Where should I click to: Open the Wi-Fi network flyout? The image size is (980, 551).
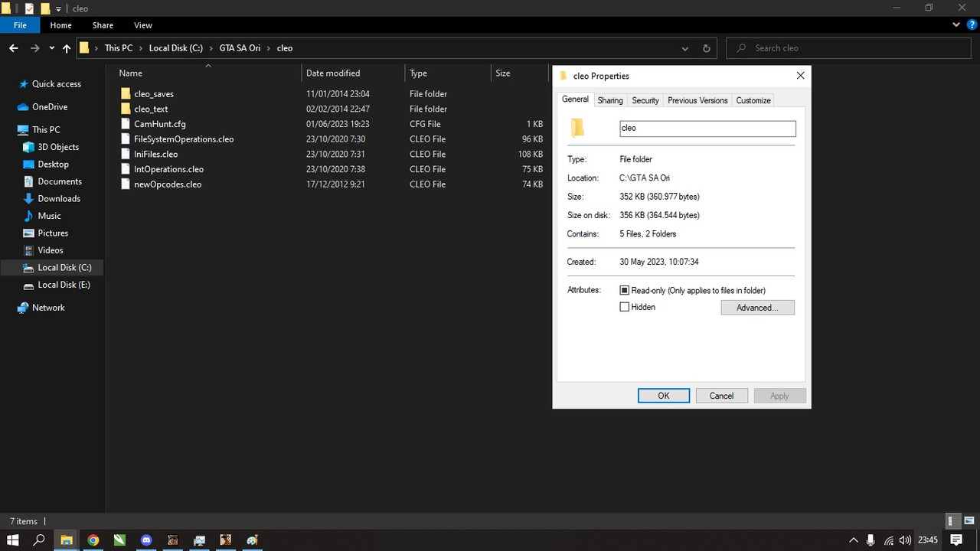pos(888,540)
